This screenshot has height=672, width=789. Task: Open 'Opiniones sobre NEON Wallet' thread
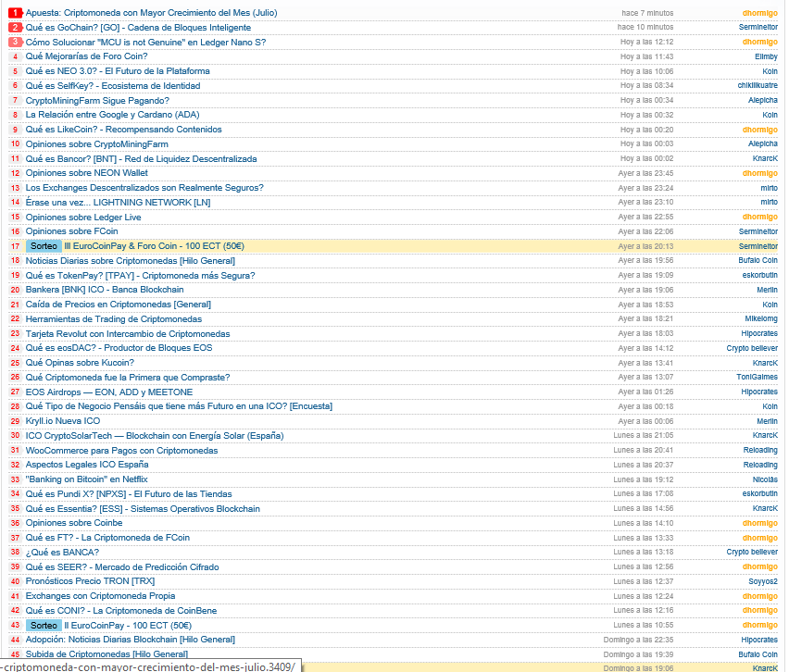click(87, 173)
